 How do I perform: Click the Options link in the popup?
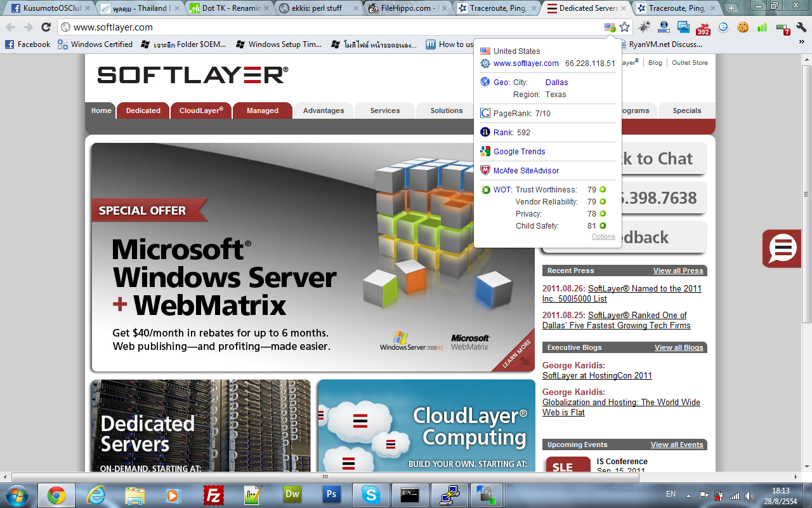(x=603, y=237)
